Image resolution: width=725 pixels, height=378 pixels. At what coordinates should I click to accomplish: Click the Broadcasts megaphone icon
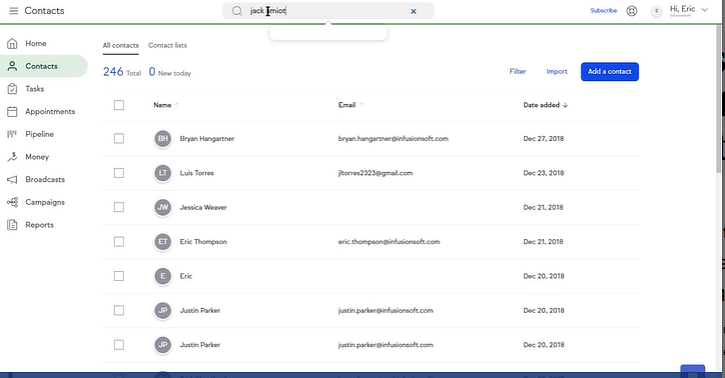tap(12, 179)
